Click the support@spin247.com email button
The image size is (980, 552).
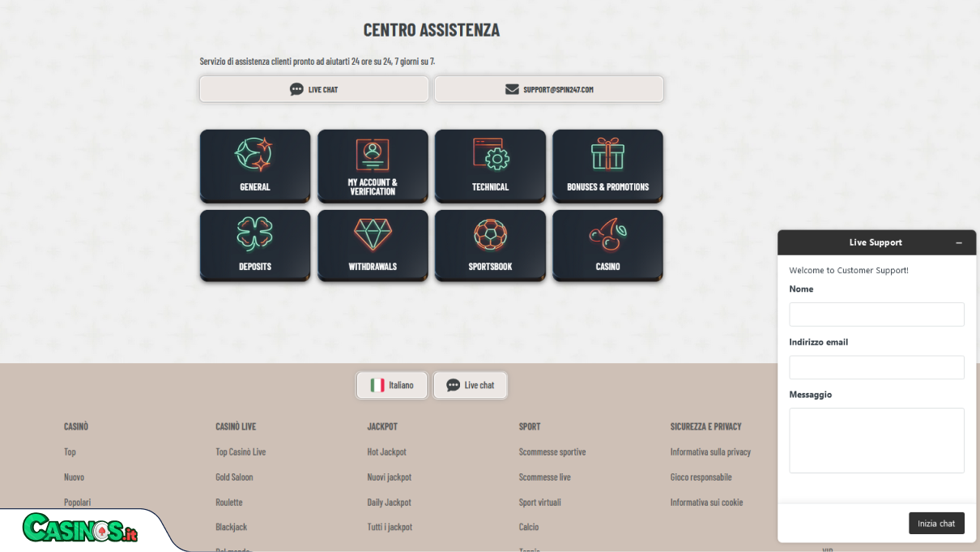[549, 89]
